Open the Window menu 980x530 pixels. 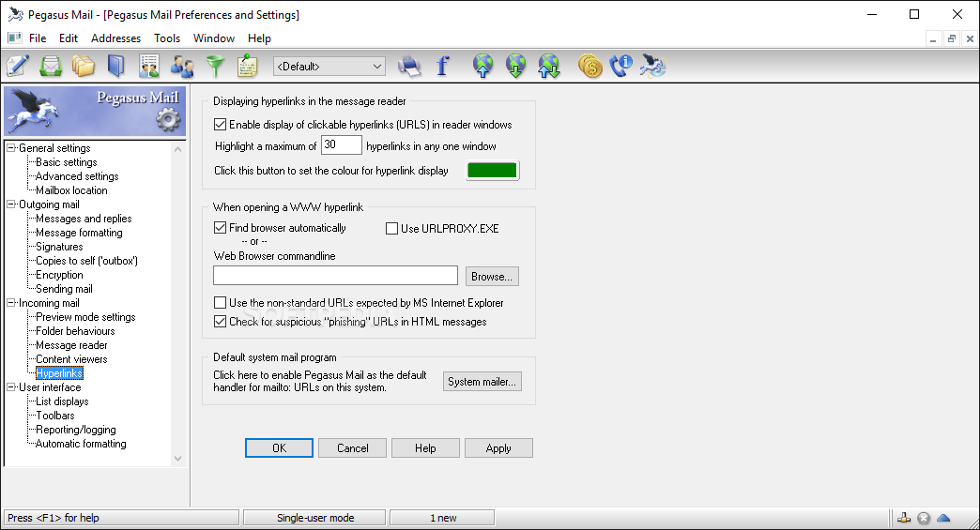point(214,38)
